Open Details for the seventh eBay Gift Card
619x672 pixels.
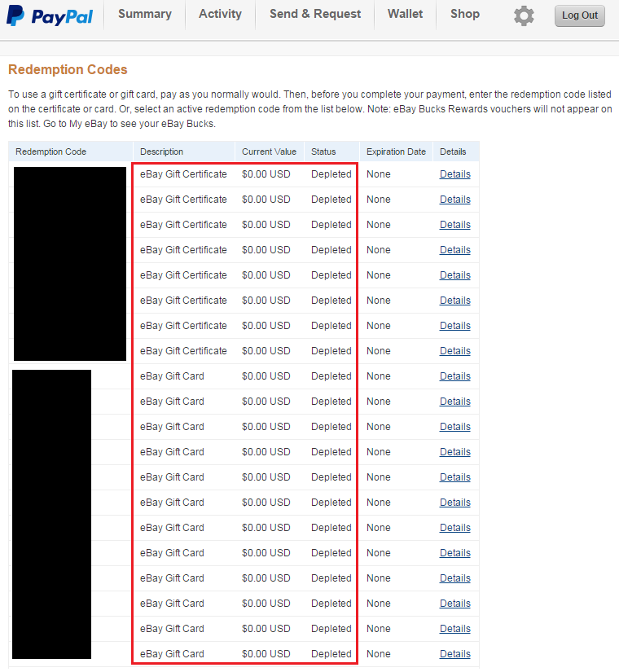coord(454,529)
